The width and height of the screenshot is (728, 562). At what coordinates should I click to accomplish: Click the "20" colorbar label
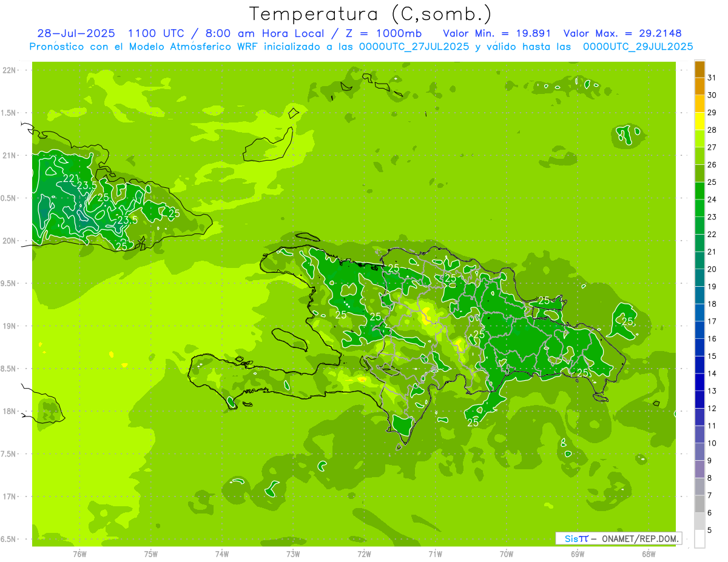point(712,269)
